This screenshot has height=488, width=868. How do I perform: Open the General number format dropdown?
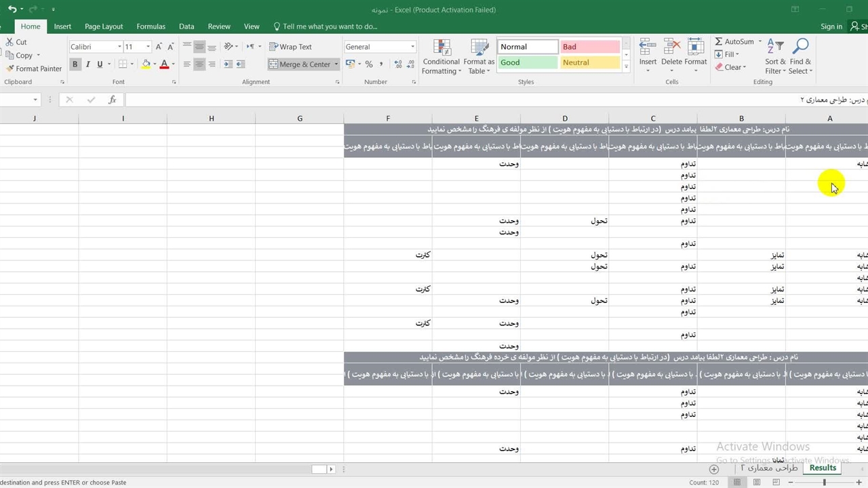(x=412, y=47)
